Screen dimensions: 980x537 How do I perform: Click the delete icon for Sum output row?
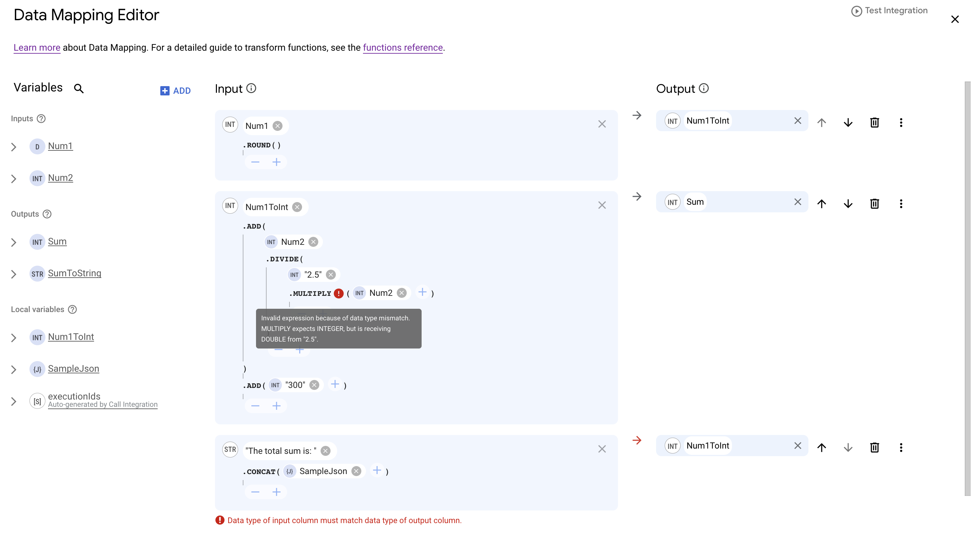(x=874, y=204)
